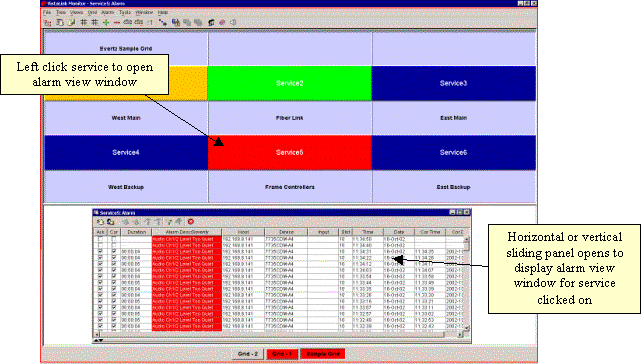Viewport: 643px width, 364px height.
Task: Click the speaker icon in main toolbar
Action: [233, 23]
